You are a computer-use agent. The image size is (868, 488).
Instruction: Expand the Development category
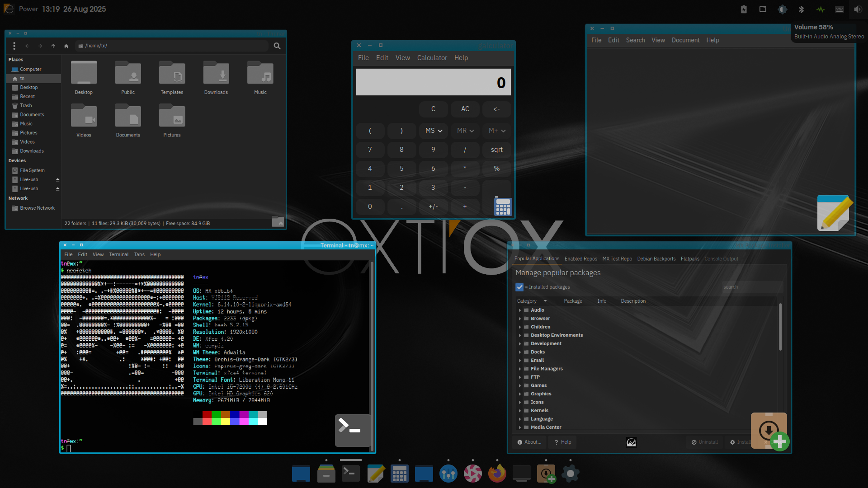(520, 344)
